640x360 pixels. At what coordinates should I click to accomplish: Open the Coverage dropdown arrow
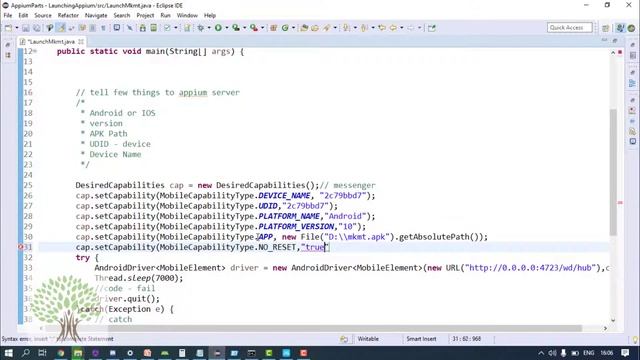[x=244, y=28]
